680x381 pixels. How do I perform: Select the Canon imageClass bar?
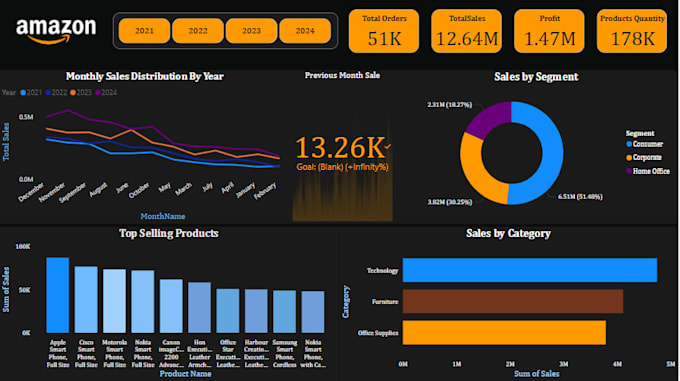[x=171, y=306]
